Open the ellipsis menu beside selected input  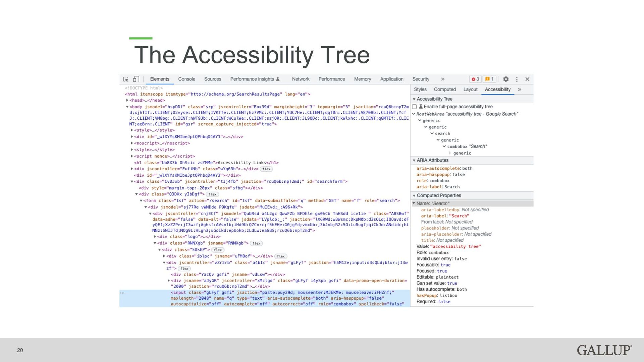[122, 293]
